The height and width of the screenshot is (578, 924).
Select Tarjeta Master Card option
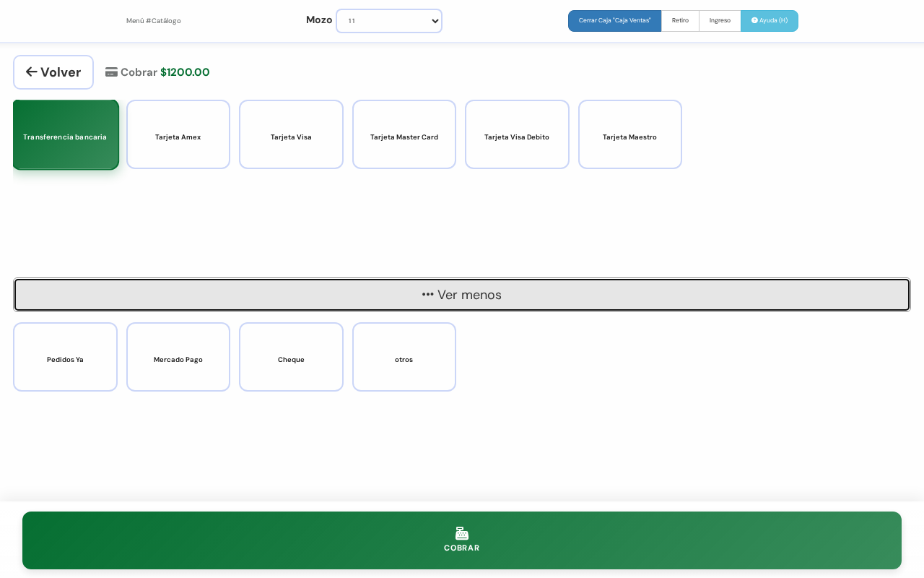[404, 134]
